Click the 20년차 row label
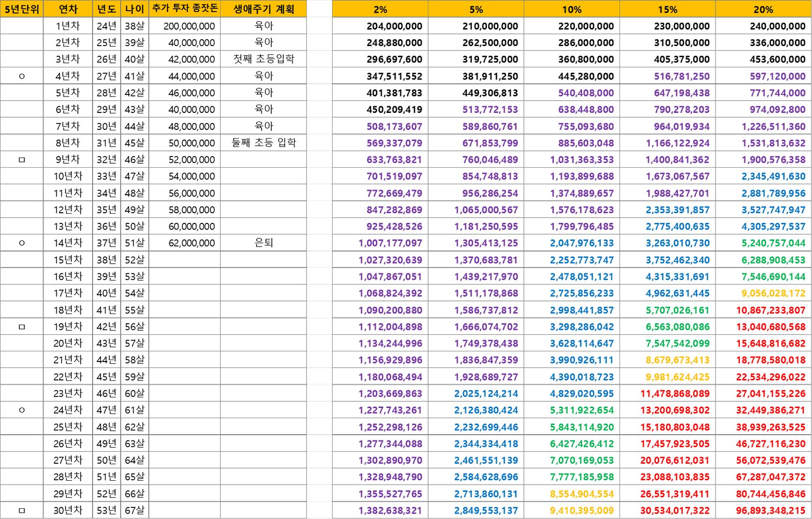This screenshot has width=812, height=519. click(x=68, y=344)
